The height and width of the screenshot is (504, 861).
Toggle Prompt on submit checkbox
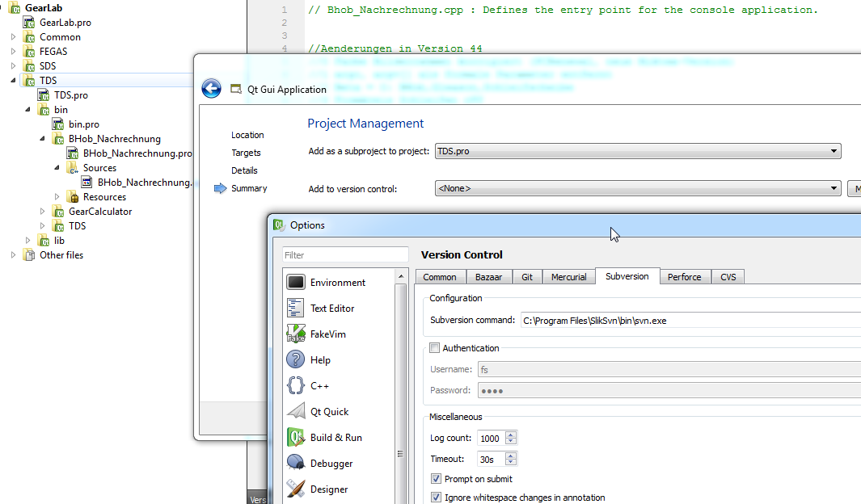(437, 479)
